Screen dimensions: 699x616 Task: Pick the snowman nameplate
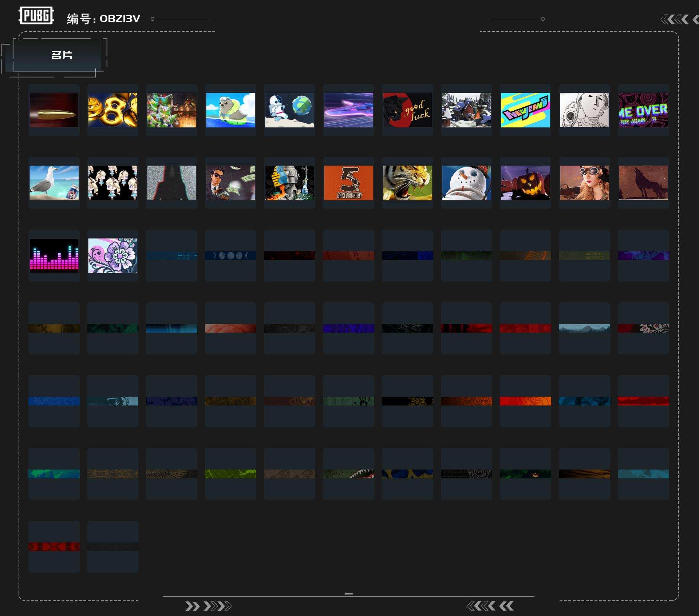coord(467,183)
